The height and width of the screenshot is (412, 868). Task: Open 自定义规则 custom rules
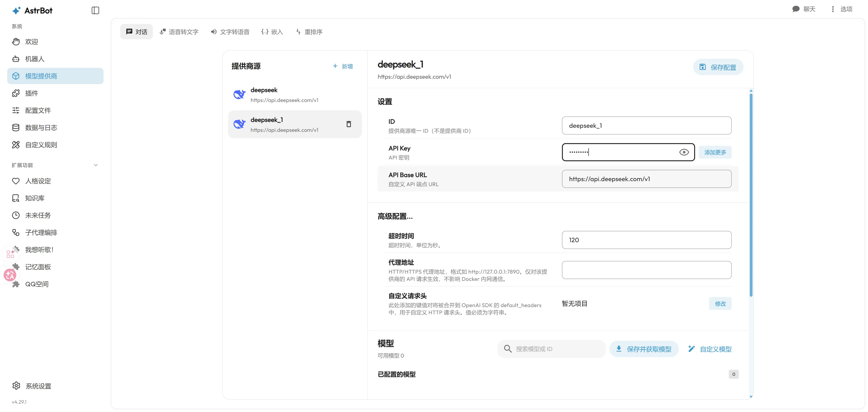[55, 145]
